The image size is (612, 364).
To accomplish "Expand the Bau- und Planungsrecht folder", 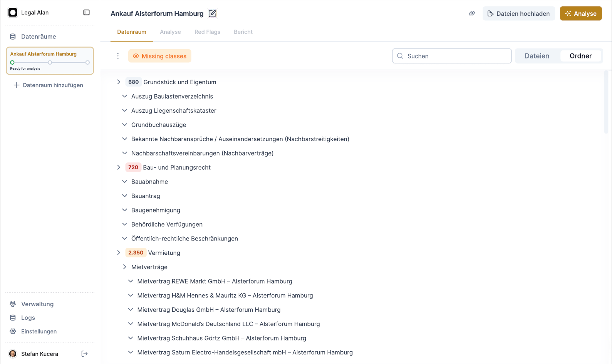I will [119, 167].
